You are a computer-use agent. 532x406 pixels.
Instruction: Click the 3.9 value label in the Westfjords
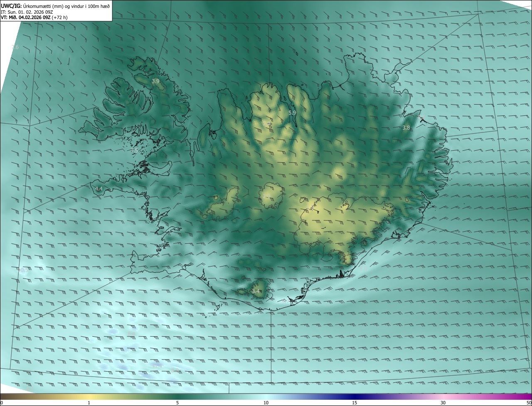pyautogui.click(x=155, y=81)
